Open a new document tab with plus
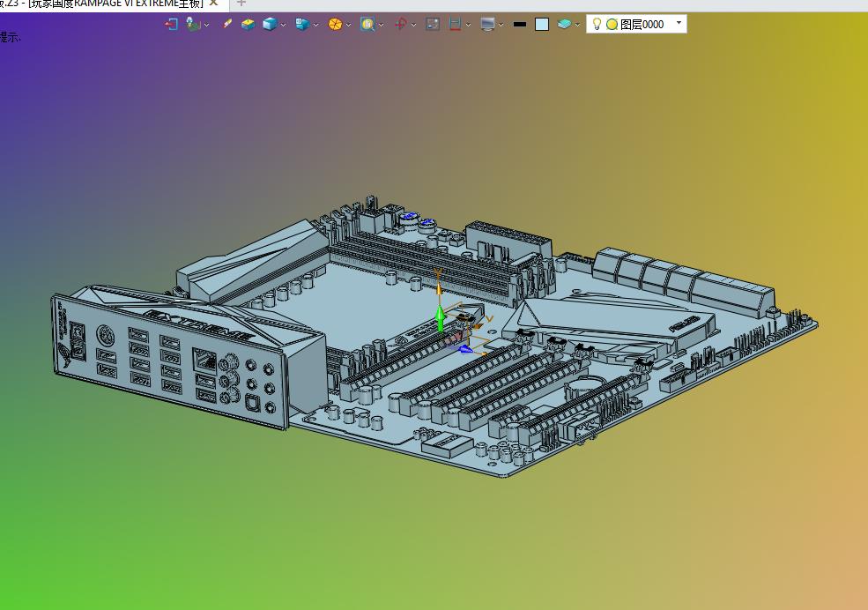The width and height of the screenshot is (868, 610). (241, 4)
